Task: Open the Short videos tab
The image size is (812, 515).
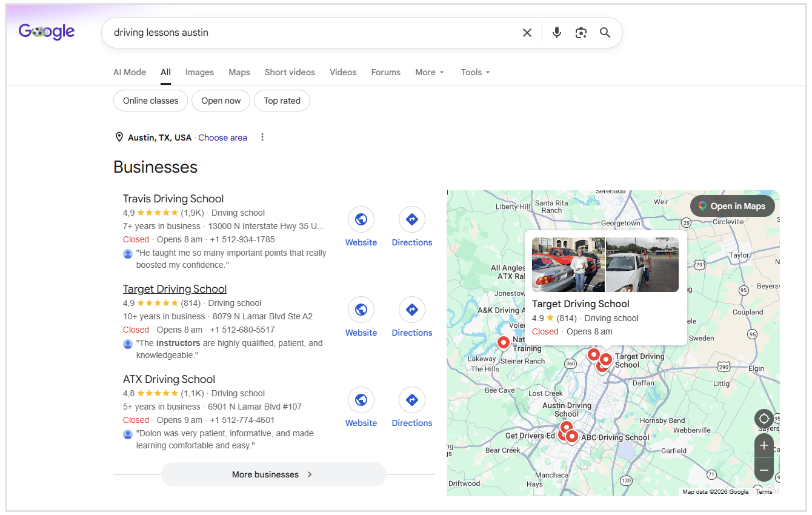Action: point(290,72)
